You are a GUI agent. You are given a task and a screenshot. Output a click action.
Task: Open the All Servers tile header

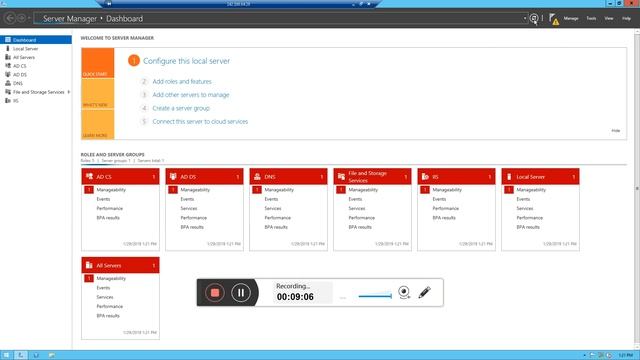[x=120, y=265]
